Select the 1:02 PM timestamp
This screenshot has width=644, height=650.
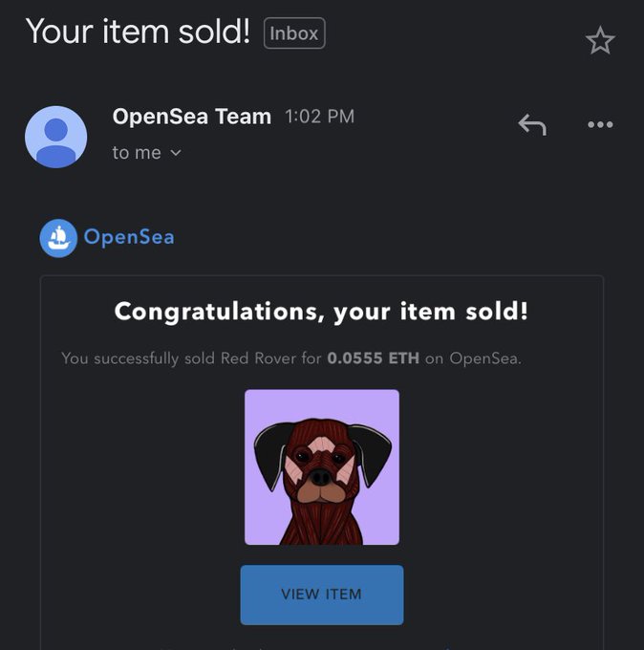click(x=319, y=117)
